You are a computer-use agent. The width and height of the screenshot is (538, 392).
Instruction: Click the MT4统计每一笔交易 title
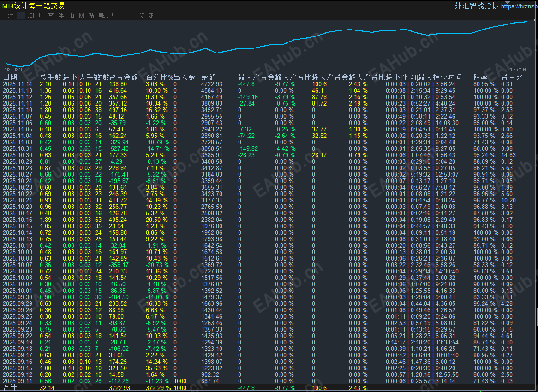(34, 6)
